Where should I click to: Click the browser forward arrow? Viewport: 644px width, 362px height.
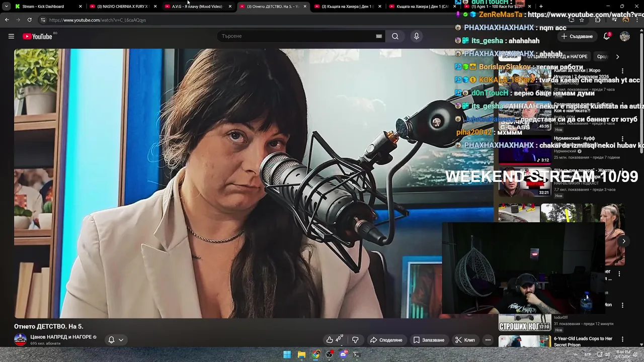[x=18, y=20]
